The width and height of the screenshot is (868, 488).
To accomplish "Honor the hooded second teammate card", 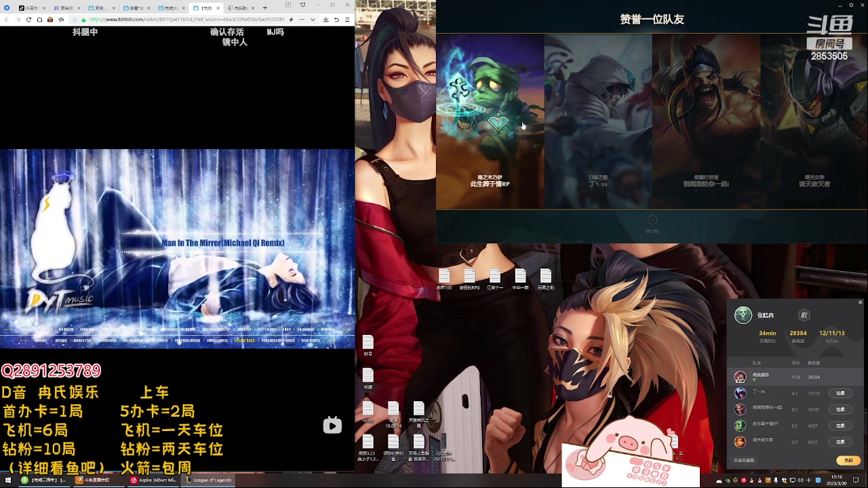I will point(598,122).
